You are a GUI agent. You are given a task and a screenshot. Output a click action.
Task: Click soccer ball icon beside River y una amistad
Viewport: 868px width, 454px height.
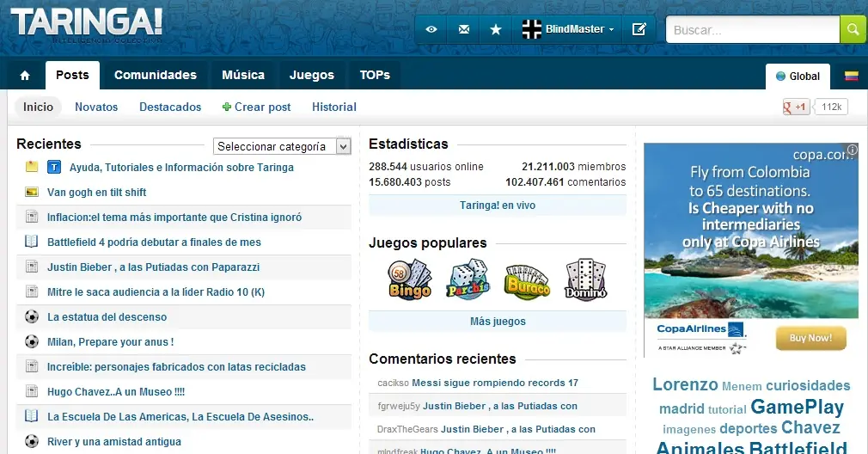pyautogui.click(x=32, y=441)
